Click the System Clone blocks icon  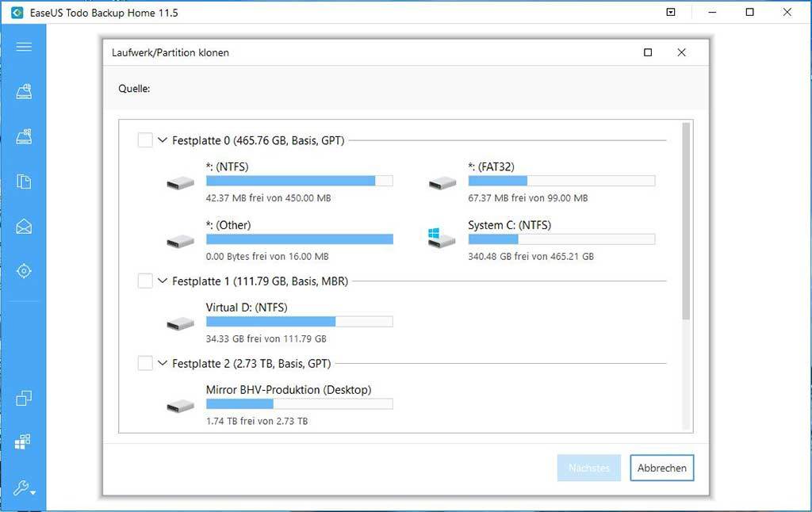[x=23, y=441]
